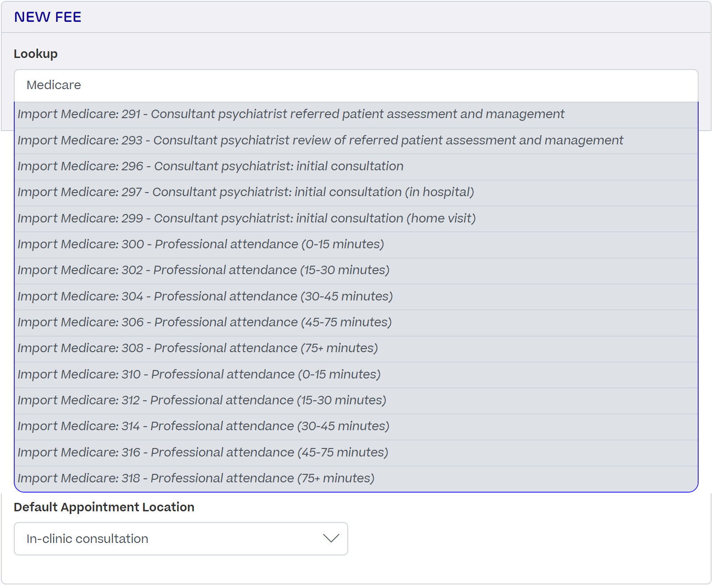This screenshot has width=712, height=588.
Task: Pick Import Medicare 299 home visit consultation
Action: pyautogui.click(x=356, y=219)
